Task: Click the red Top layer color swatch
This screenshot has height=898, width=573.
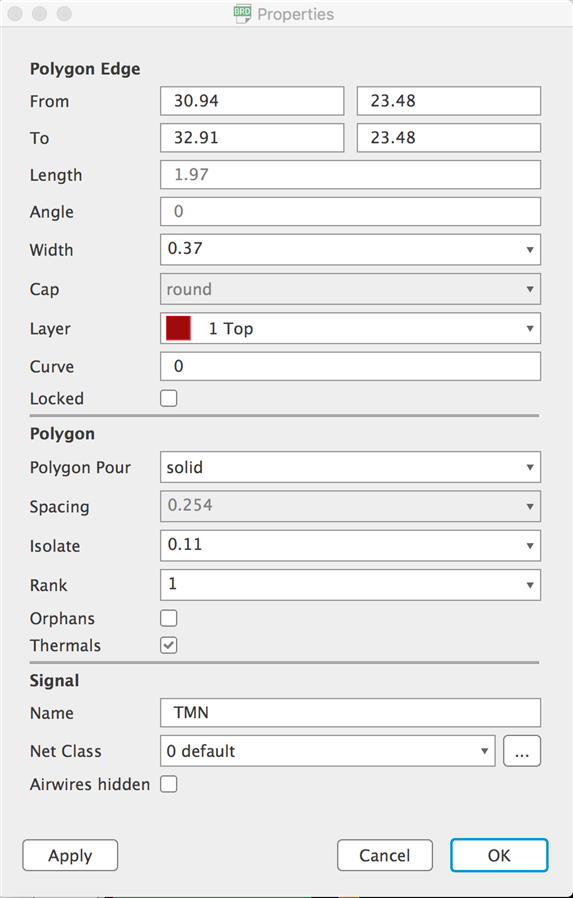Action: (x=178, y=328)
